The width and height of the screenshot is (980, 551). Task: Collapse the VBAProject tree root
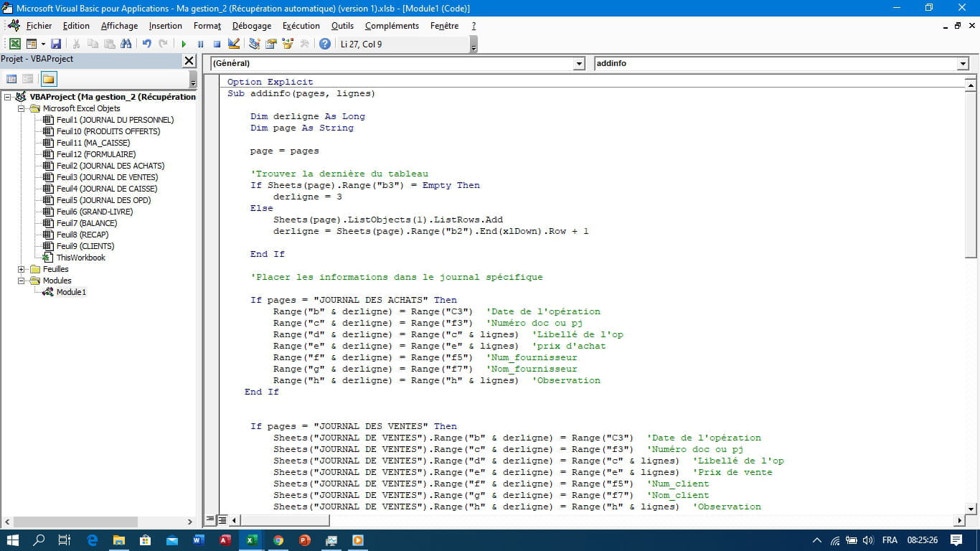8,97
